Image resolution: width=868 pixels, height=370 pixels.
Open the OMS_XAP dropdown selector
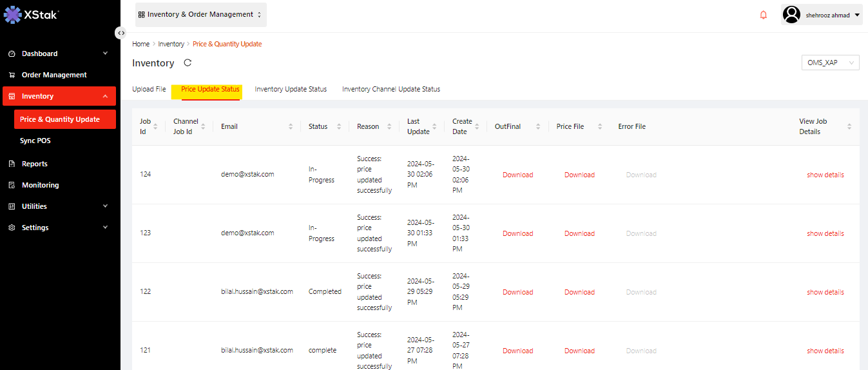832,63
